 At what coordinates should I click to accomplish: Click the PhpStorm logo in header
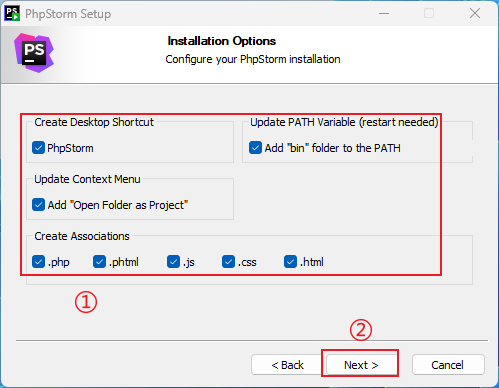[x=34, y=53]
